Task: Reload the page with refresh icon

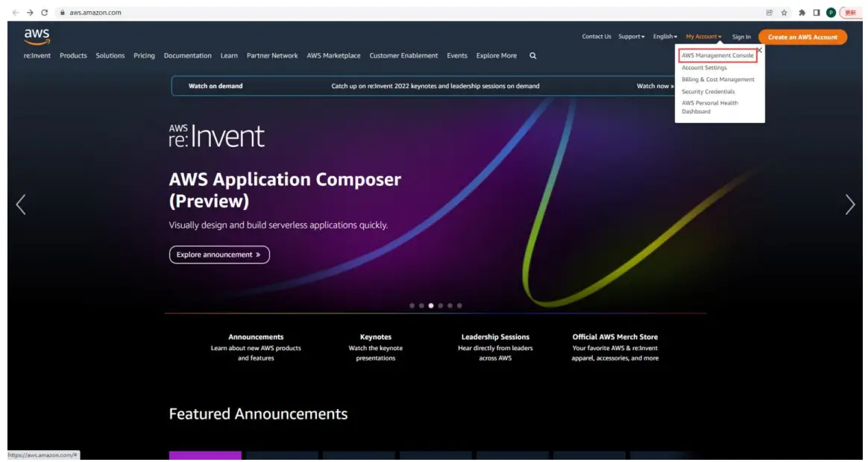Action: coord(44,12)
